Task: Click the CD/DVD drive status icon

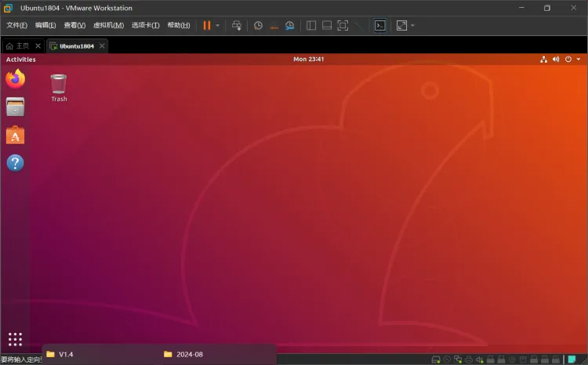Action: pyautogui.click(x=447, y=360)
